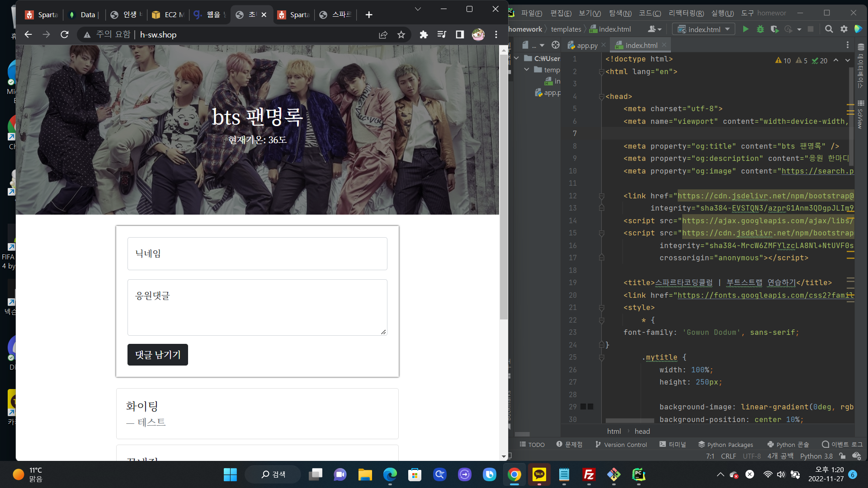Focus the 닉네임 input field
Viewport: 868px width, 488px height.
[x=257, y=254]
